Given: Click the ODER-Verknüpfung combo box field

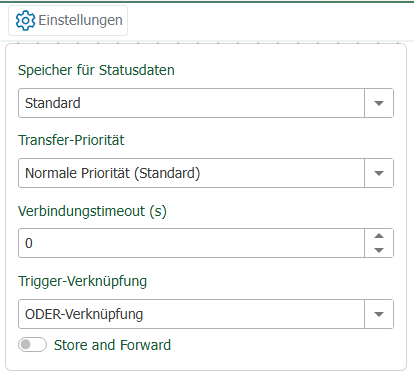Looking at the screenshot, I should tap(191, 314).
